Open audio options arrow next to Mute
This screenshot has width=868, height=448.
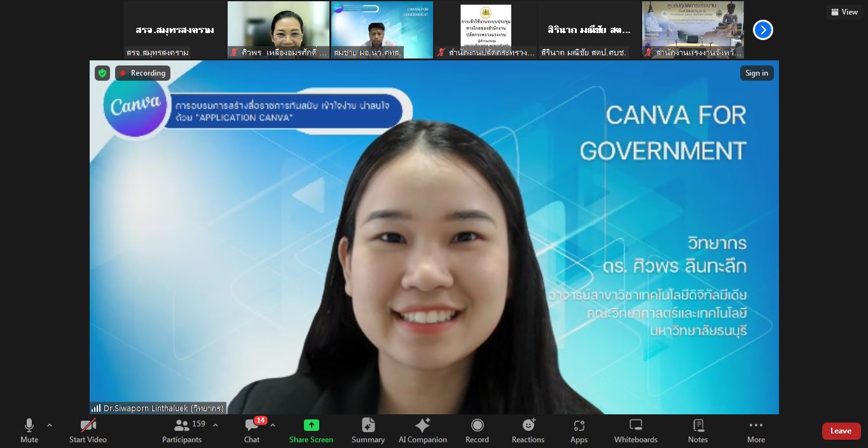coord(50,425)
